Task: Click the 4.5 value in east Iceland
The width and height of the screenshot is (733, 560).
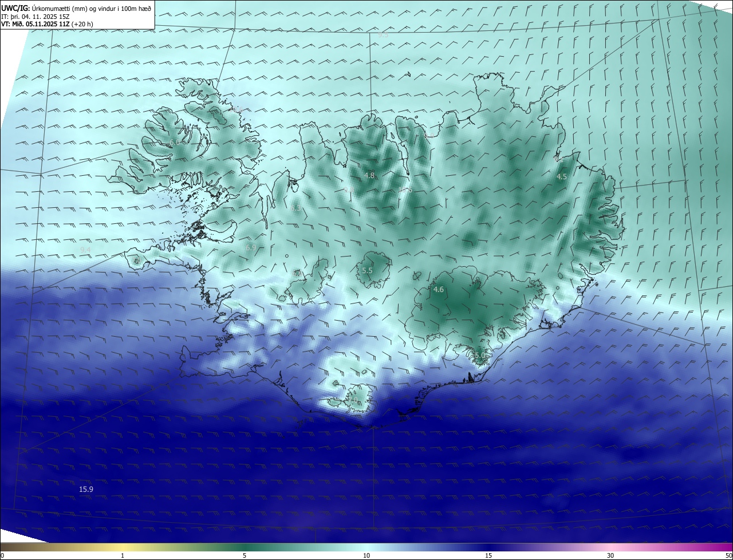Action: point(562,177)
